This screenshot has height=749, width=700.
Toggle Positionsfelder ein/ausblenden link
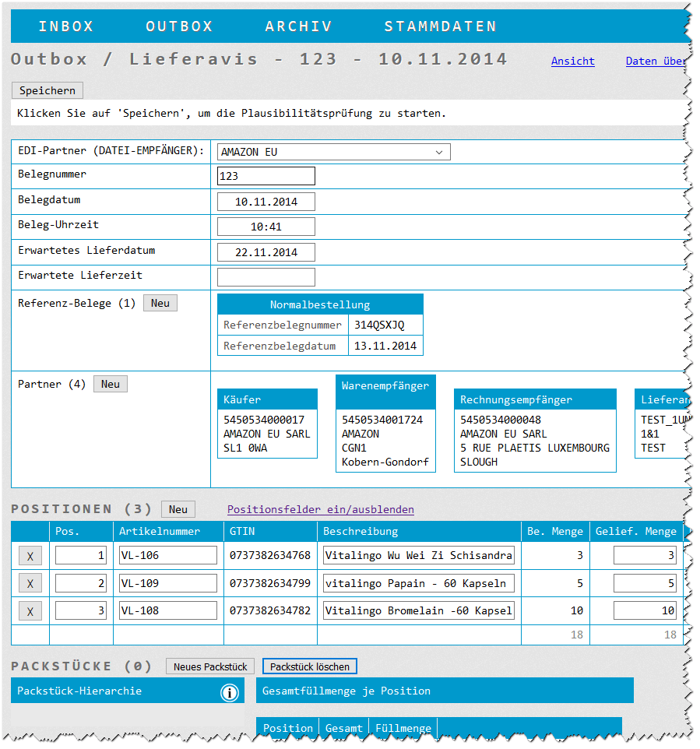coord(321,510)
